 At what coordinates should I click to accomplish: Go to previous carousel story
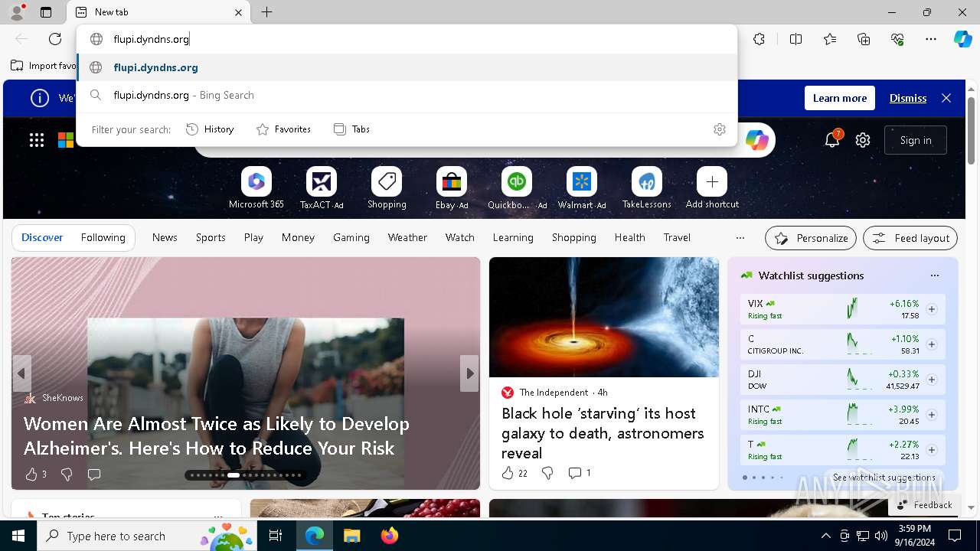[x=21, y=373]
